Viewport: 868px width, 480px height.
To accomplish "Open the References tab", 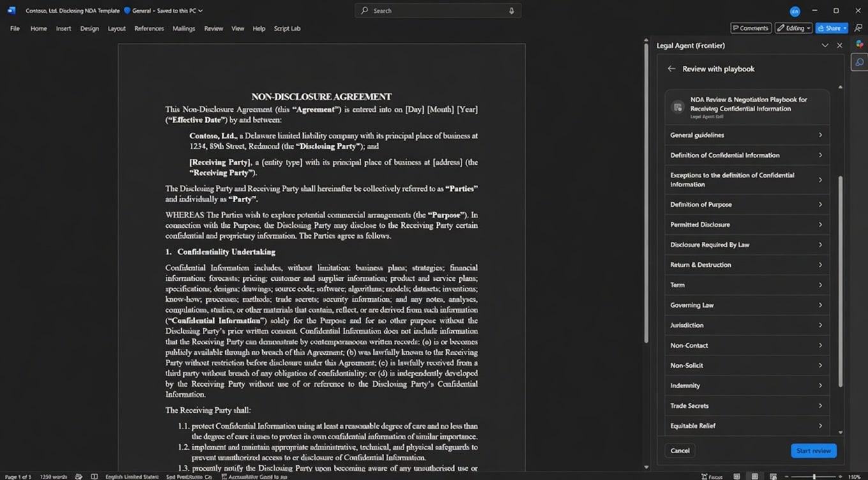I will tap(149, 29).
